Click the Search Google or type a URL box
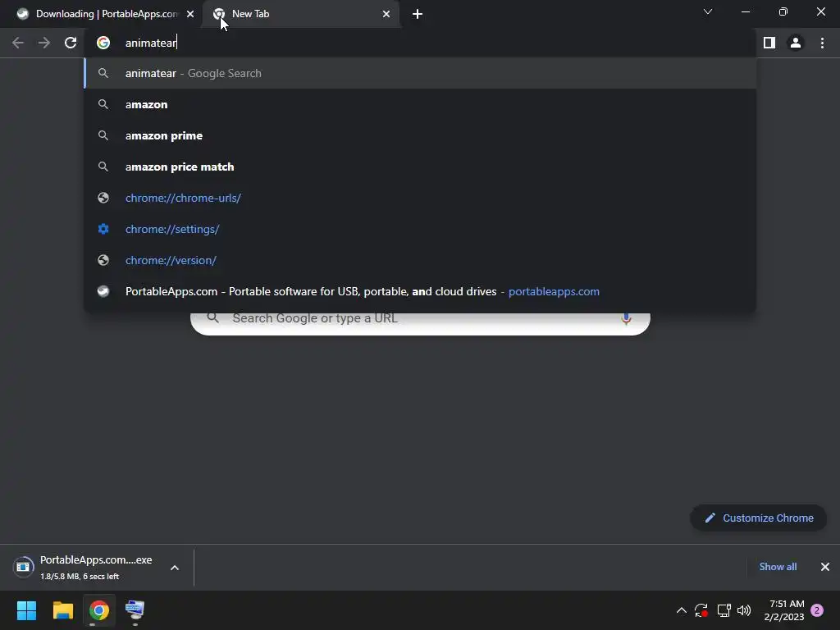The width and height of the screenshot is (840, 630). (x=421, y=323)
